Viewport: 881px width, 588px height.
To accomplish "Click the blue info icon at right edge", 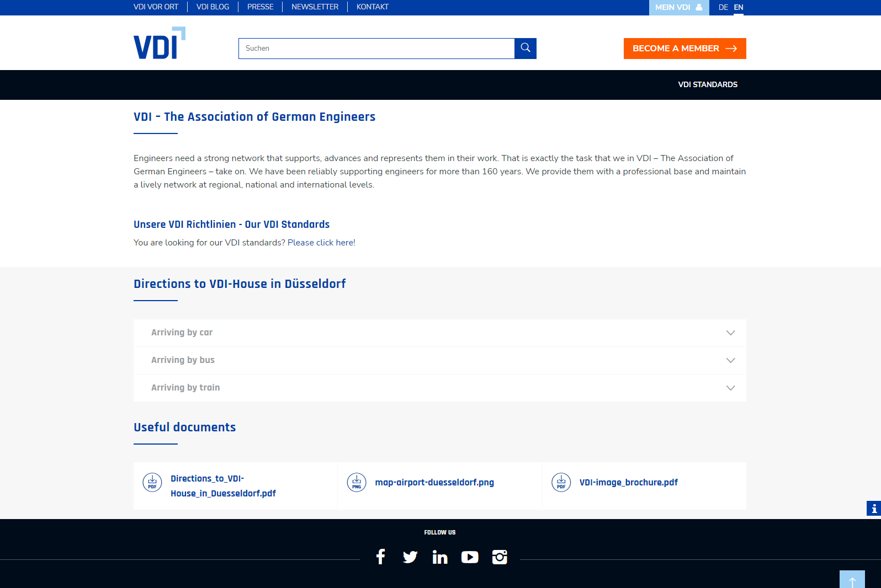I will tap(874, 508).
